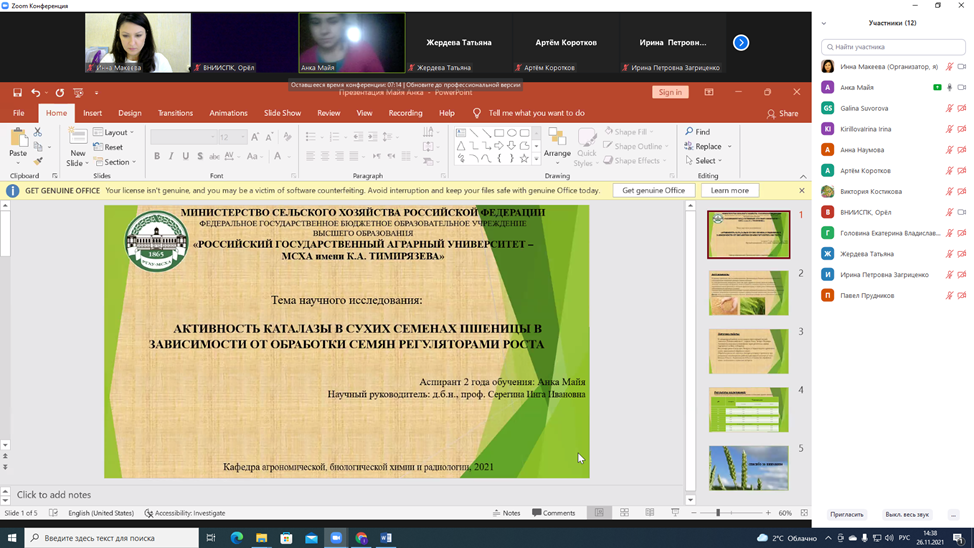Open the Arrange tool in Drawing group
The width and height of the screenshot is (974, 548).
point(557,143)
